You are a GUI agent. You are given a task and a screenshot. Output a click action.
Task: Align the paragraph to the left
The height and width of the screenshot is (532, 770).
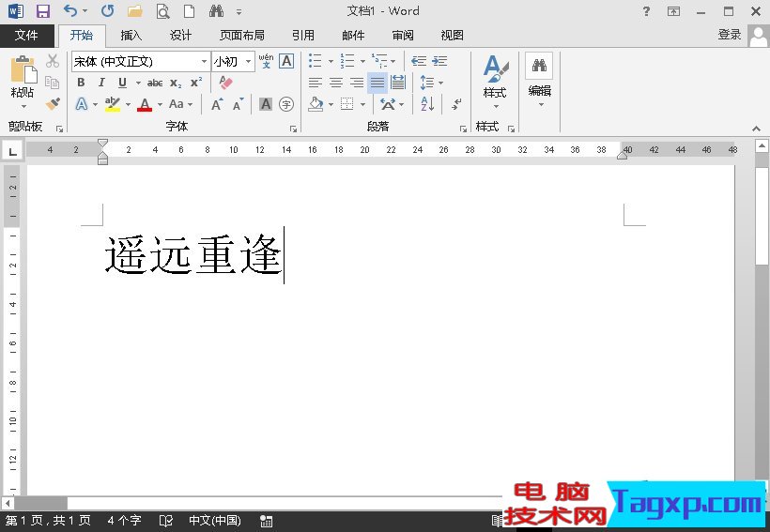pos(316,83)
